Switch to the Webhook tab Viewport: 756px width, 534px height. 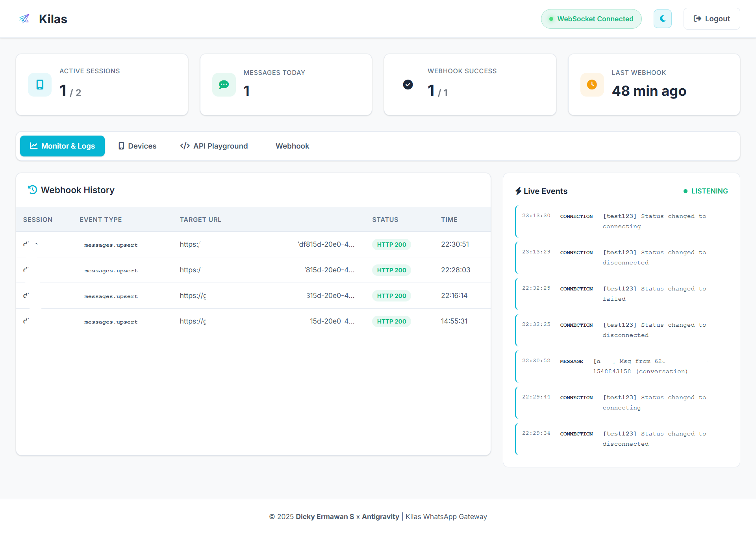[x=292, y=146]
